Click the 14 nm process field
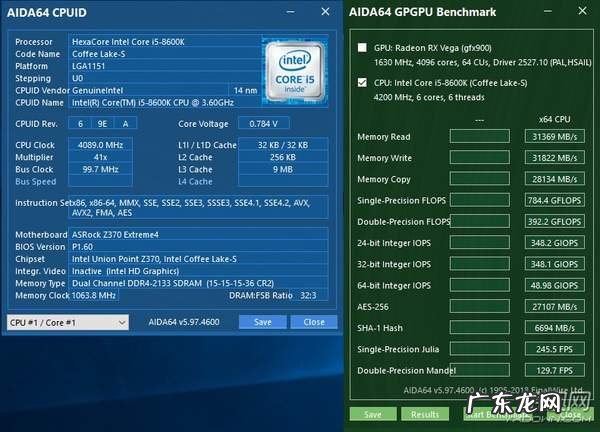The image size is (600, 432). (x=245, y=90)
